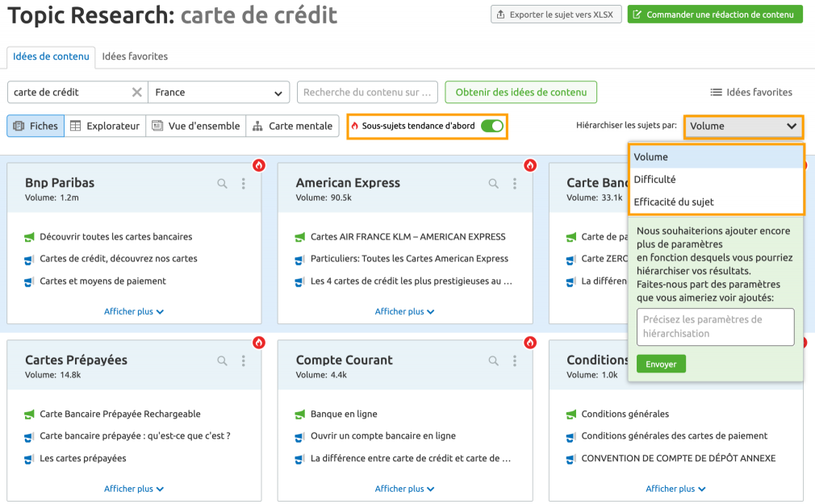Viewport: 815px width, 504px height.
Task: Select the Explorateur view
Action: tap(105, 126)
